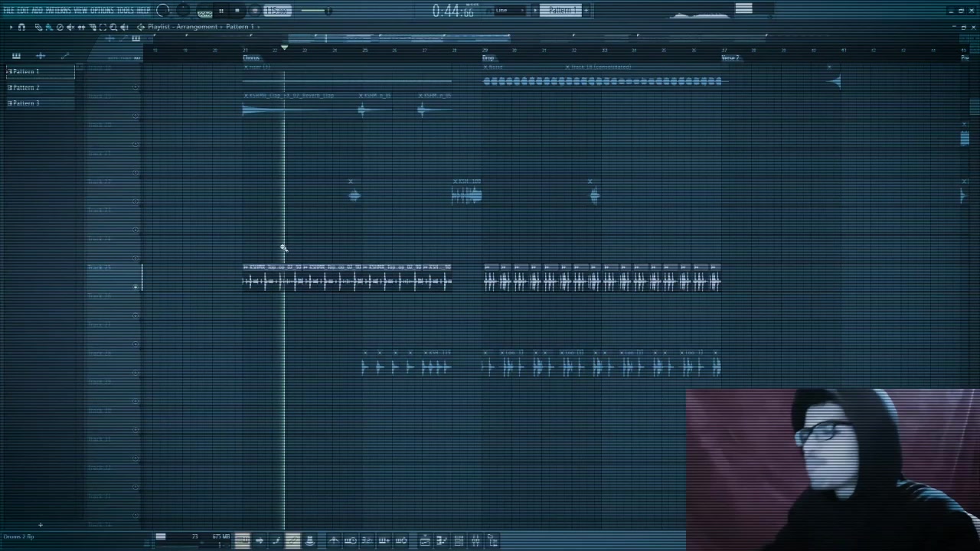Screen dimensions: 980x551
Task: Select the Slice tool
Action: [92, 27]
